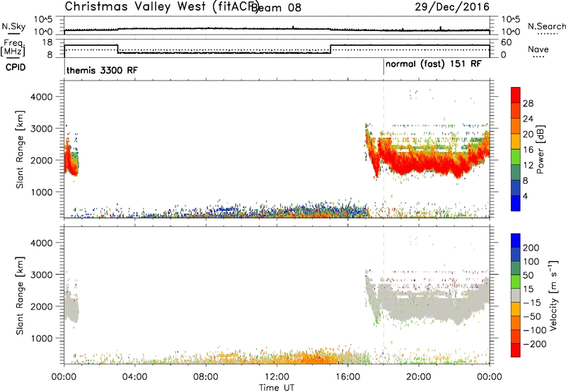This screenshot has width=566, height=392.
Task: Click the '12:00' time axis label
Action: (277, 377)
